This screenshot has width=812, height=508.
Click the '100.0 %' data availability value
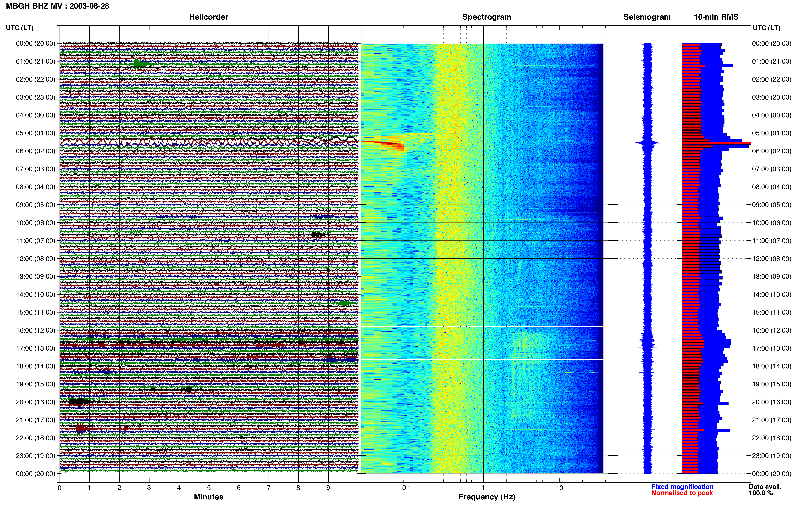click(761, 493)
